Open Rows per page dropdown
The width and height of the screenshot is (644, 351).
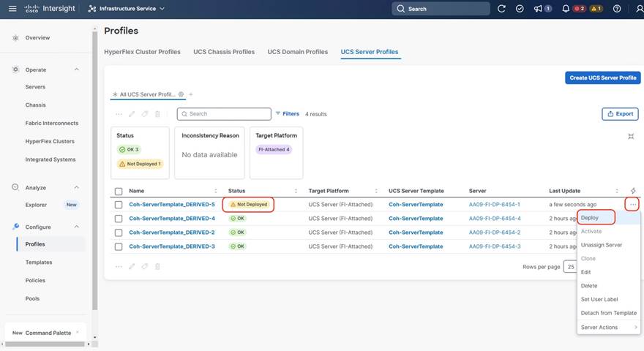[x=571, y=266]
